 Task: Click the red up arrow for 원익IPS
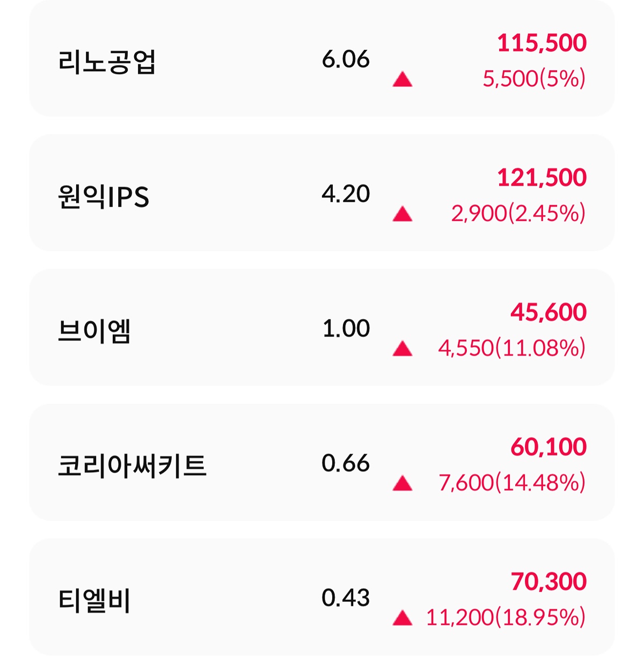tap(402, 215)
